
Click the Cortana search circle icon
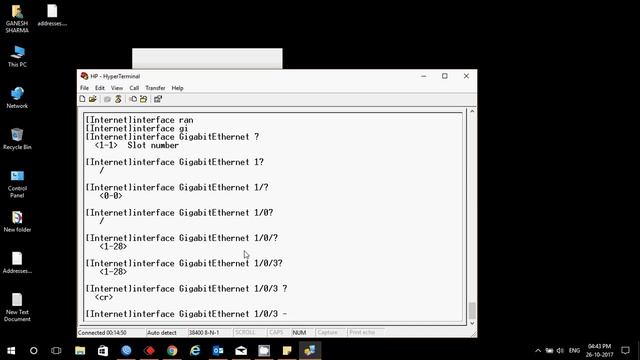point(33,351)
